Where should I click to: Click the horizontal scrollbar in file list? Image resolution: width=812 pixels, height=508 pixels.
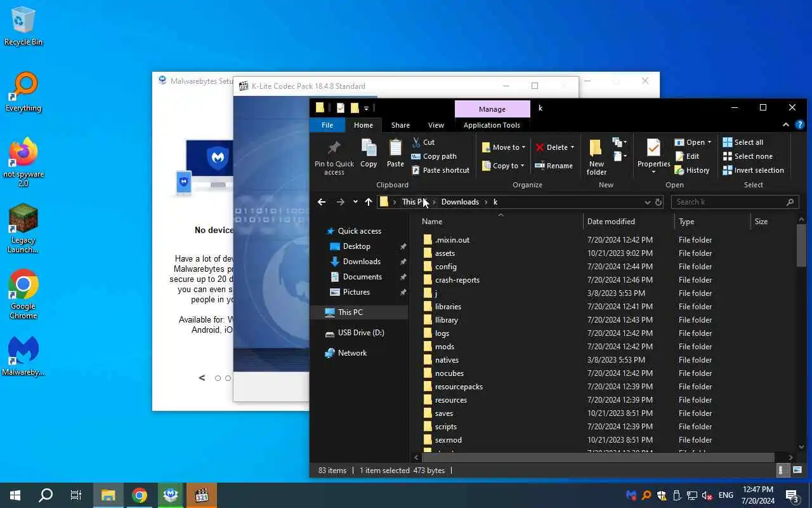coord(597,457)
